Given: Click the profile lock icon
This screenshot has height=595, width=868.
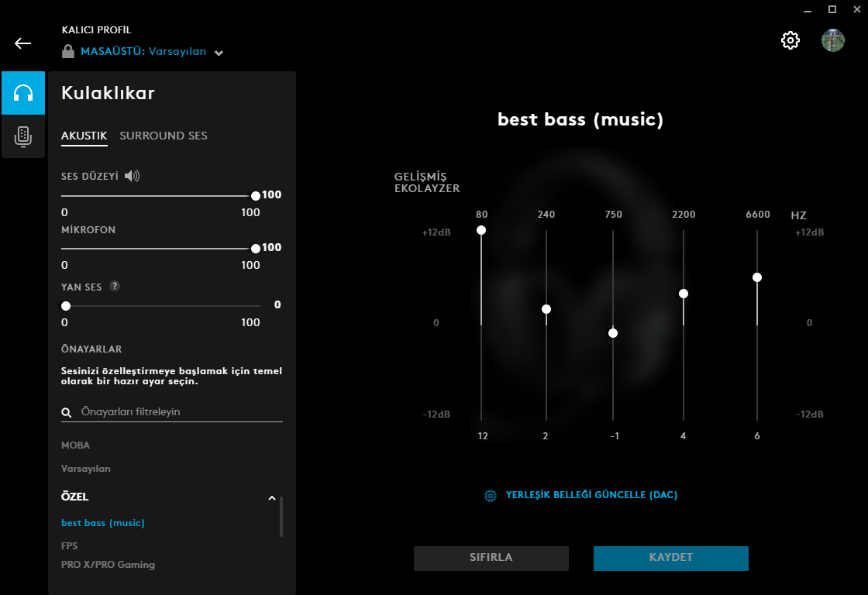Looking at the screenshot, I should (68, 51).
